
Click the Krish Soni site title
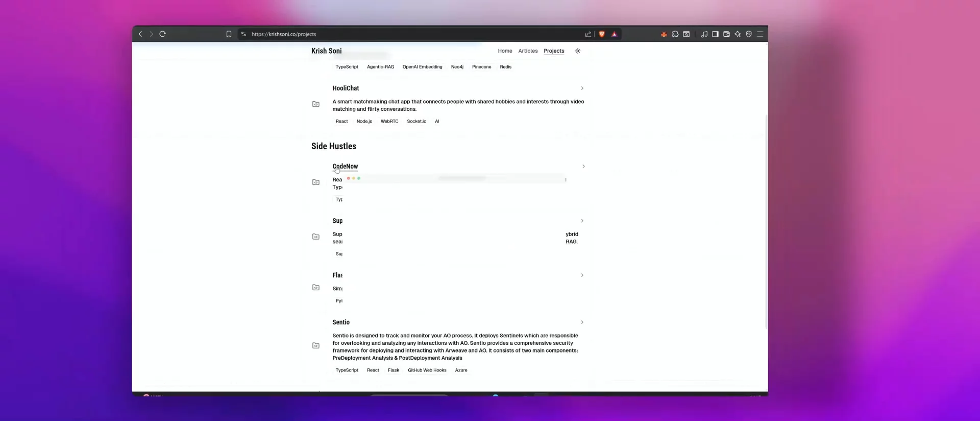(327, 51)
